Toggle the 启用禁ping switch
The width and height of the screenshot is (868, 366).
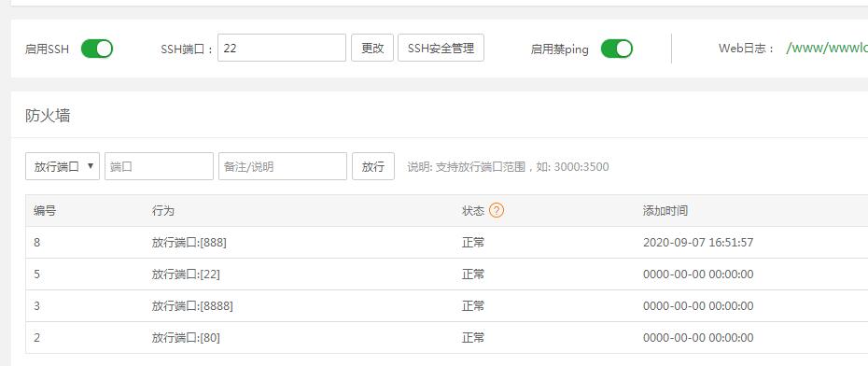(617, 49)
